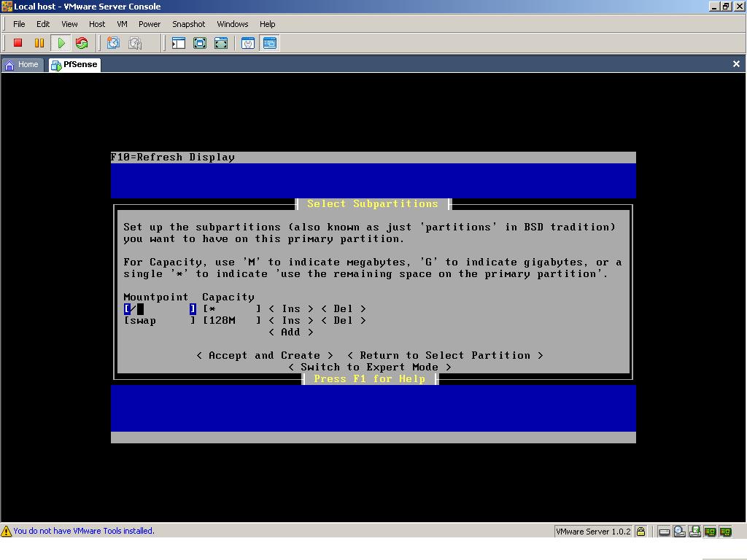Open the Power menu
Viewport: 747px width, 560px height.
pos(149,24)
